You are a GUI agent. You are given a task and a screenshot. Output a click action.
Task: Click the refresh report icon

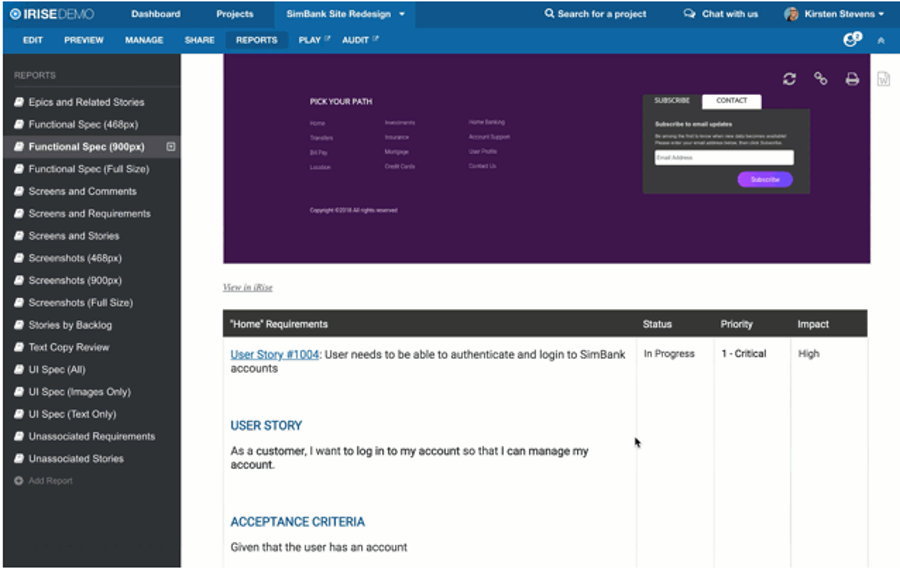point(789,79)
